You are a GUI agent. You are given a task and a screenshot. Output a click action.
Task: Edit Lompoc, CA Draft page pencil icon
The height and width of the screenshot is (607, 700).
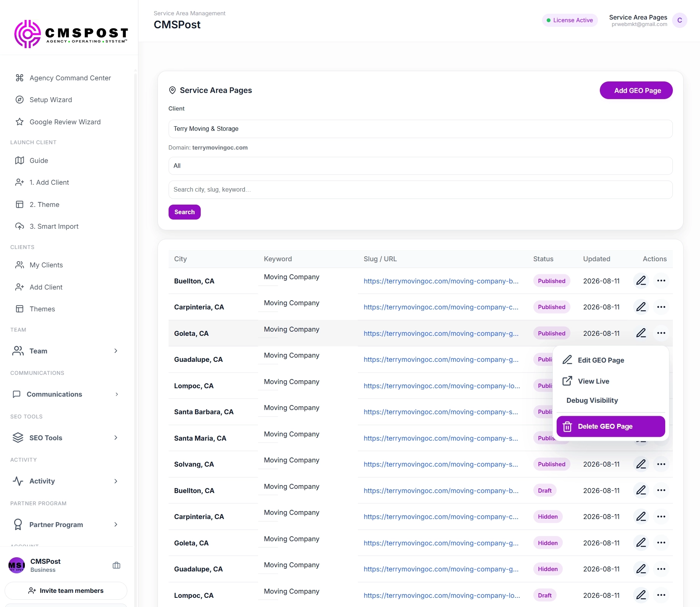click(x=641, y=595)
